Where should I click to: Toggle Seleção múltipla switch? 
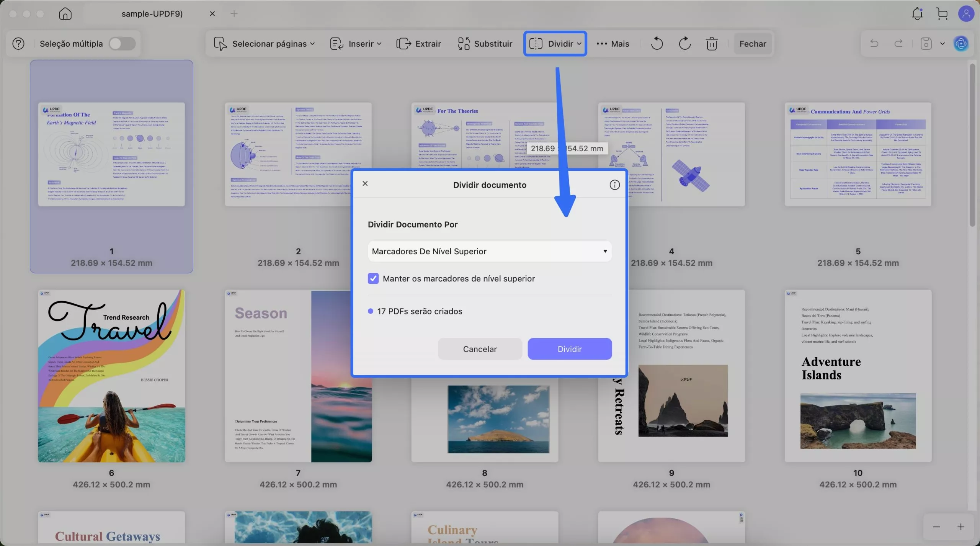point(122,44)
